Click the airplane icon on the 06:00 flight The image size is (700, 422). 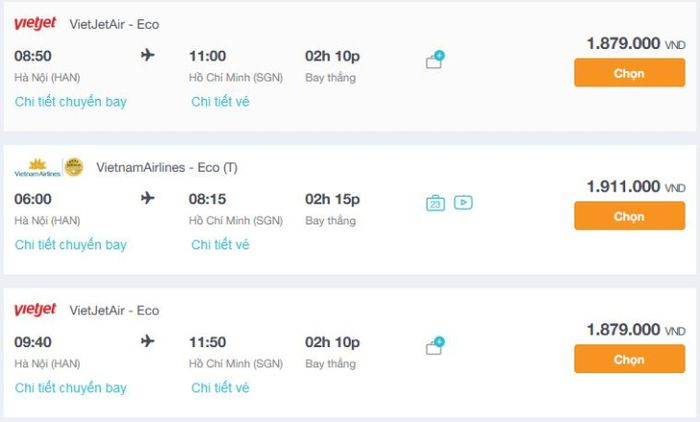(149, 198)
